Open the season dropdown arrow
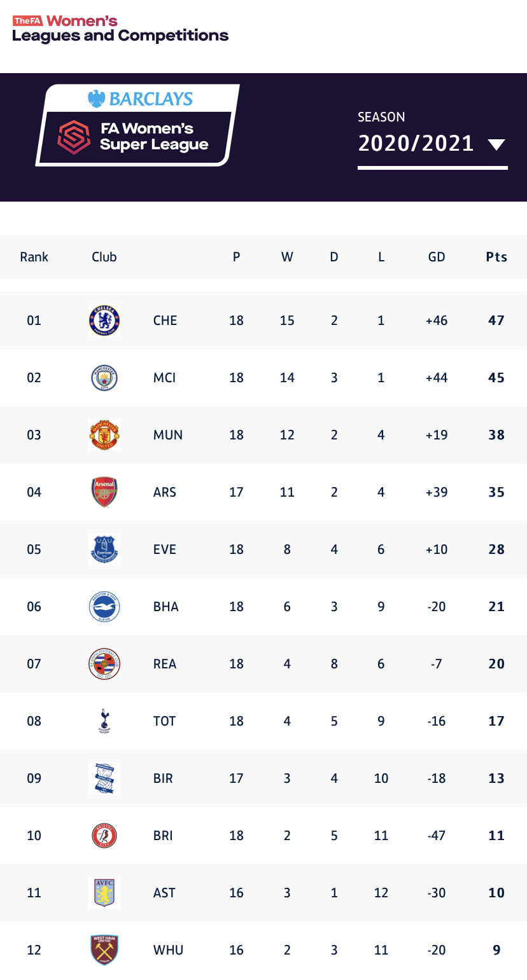527x980 pixels. click(x=496, y=144)
